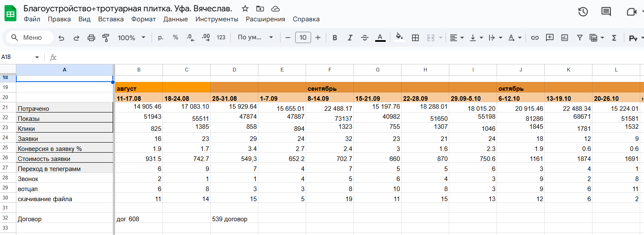Click the Undo arrow icon

pyautogui.click(x=62, y=38)
